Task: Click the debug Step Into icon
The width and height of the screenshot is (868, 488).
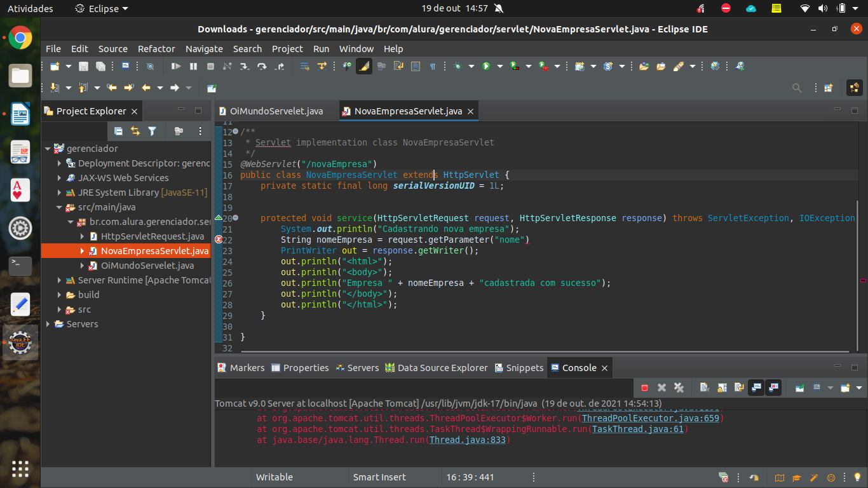Action: (x=245, y=66)
